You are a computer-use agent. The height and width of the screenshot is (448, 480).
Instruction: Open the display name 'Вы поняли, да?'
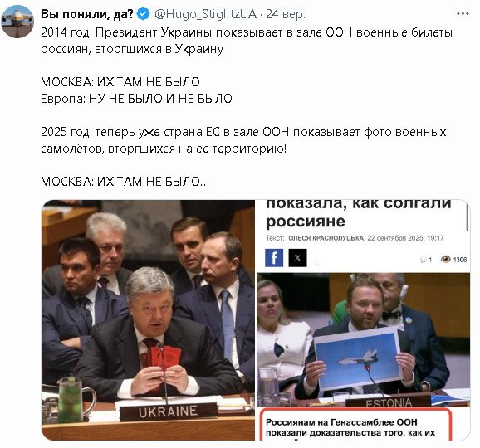tap(87, 14)
